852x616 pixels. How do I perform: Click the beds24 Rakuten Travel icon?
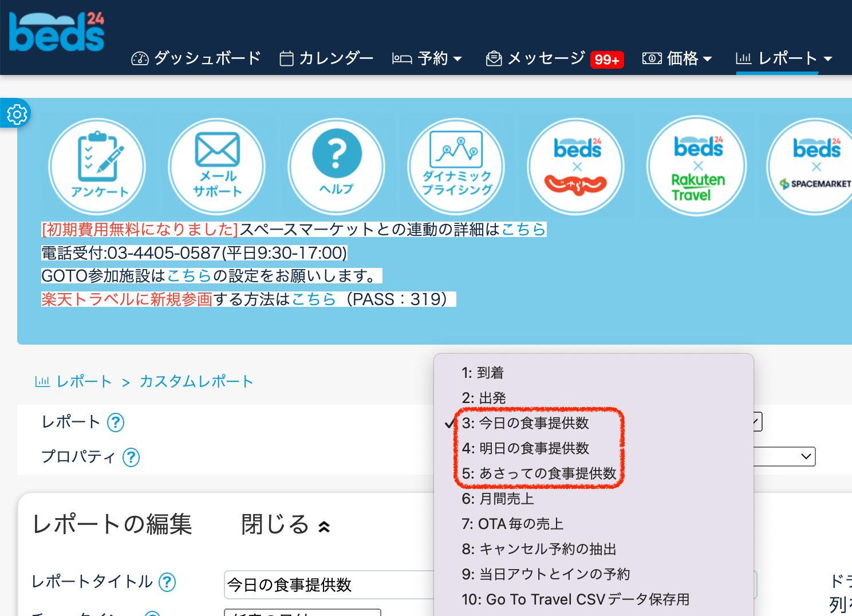point(697,167)
